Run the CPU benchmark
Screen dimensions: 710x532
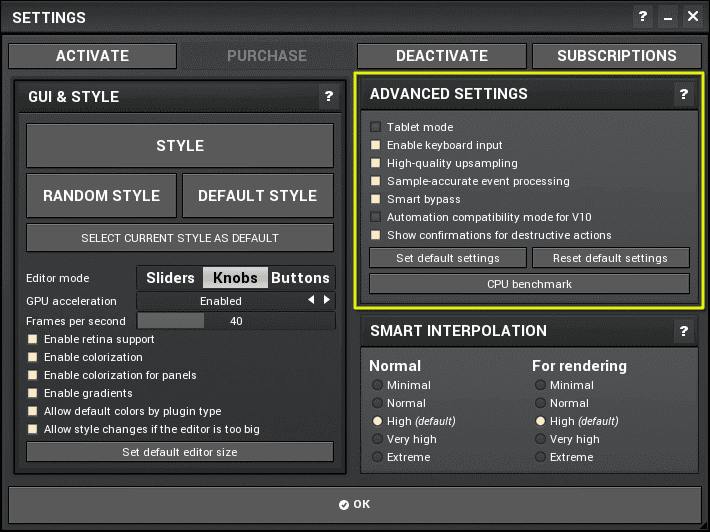point(529,284)
